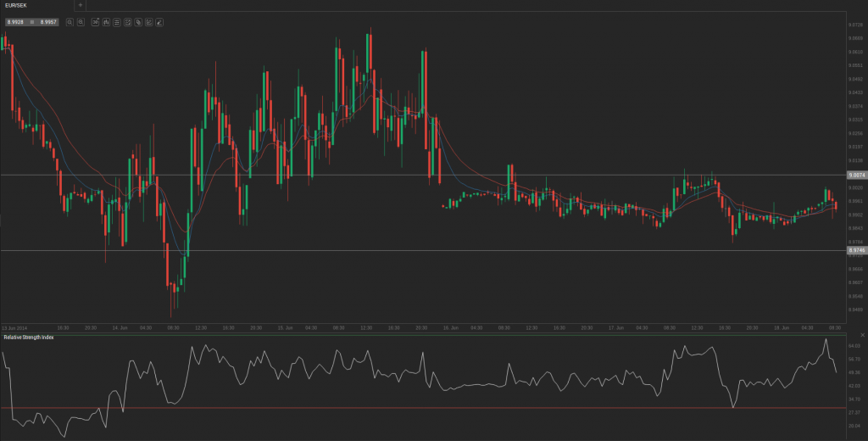Select the 8.9746 horizontal line price label
The height and width of the screenshot is (441, 868).
click(x=857, y=250)
